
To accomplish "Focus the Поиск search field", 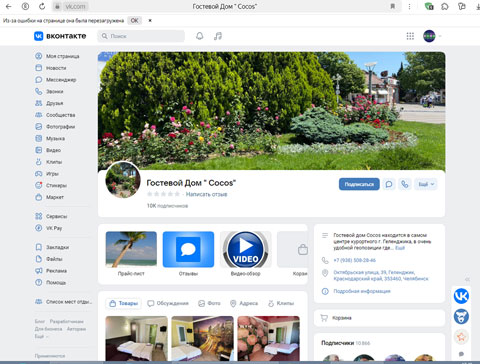I will coord(141,36).
